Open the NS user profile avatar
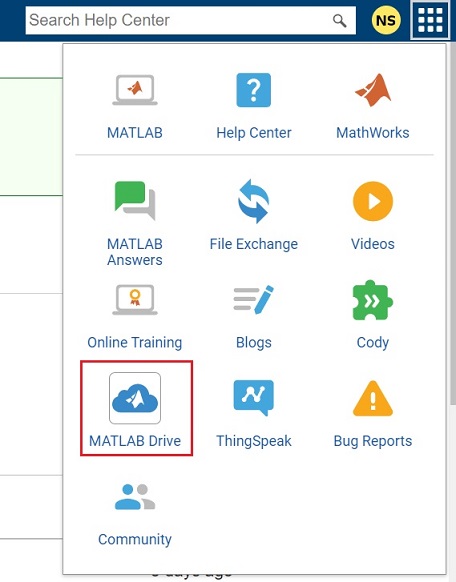Screen dimensions: 456x582 click(x=386, y=20)
